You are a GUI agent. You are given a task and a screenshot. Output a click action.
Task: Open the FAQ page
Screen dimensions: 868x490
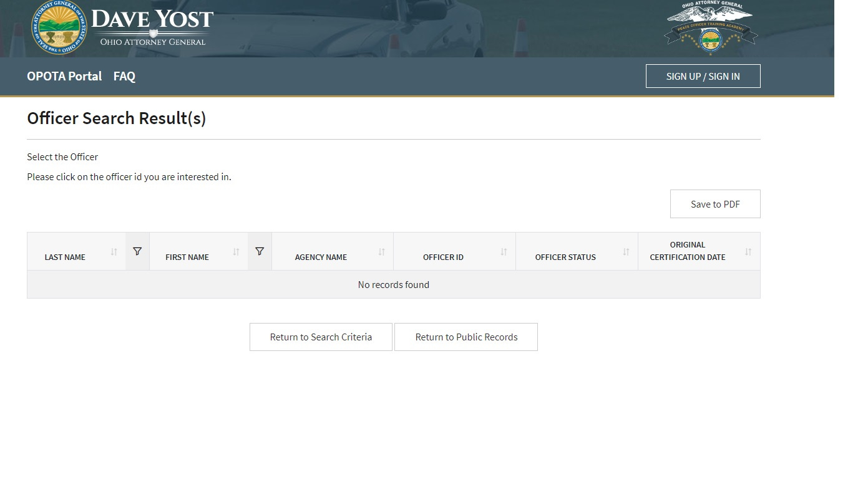click(124, 76)
